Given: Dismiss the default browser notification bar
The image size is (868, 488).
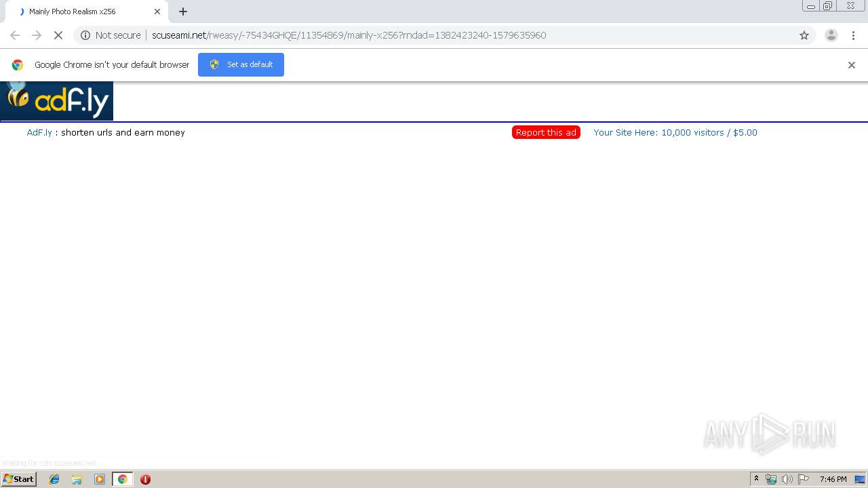Looking at the screenshot, I should tap(852, 65).
